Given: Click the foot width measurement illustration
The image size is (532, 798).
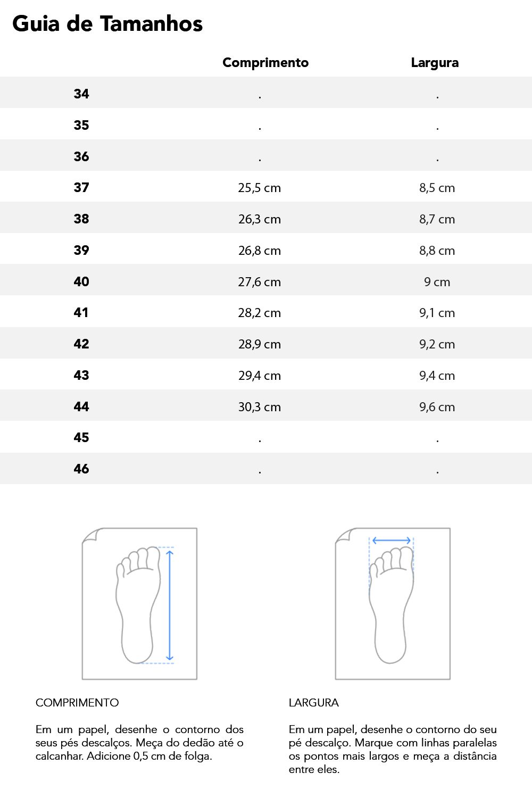Looking at the screenshot, I should pyautogui.click(x=393, y=604).
